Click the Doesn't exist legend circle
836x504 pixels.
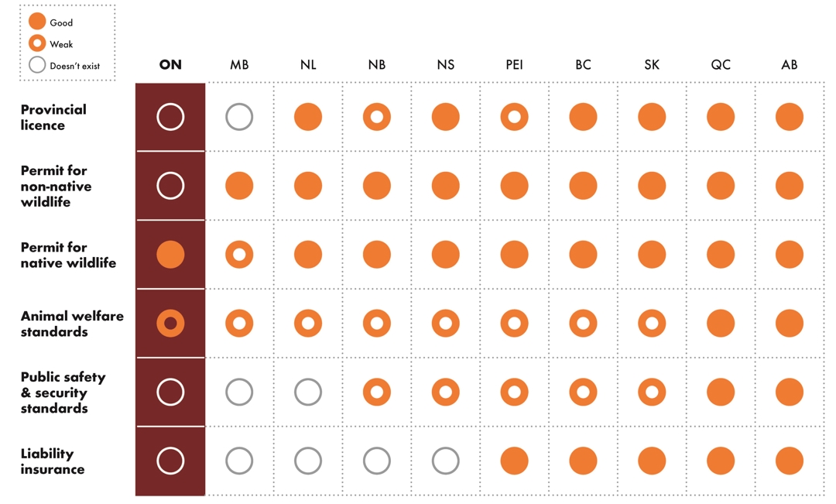37,65
